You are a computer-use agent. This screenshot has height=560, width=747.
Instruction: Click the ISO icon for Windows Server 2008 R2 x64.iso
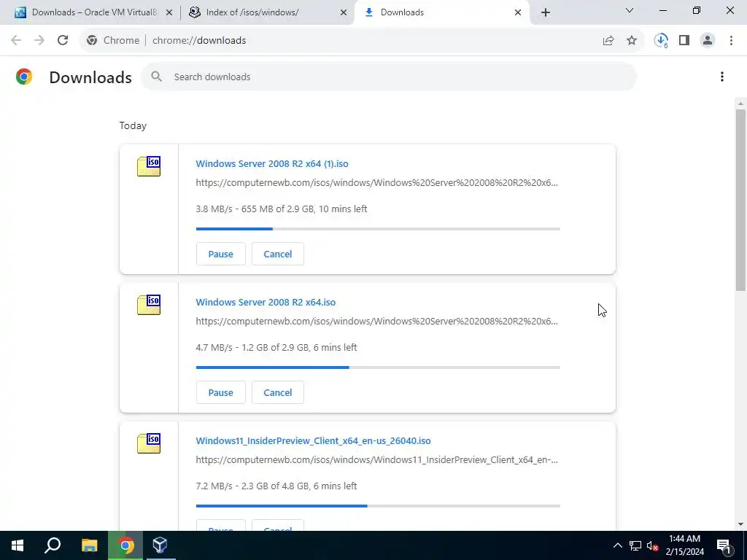pyautogui.click(x=149, y=305)
